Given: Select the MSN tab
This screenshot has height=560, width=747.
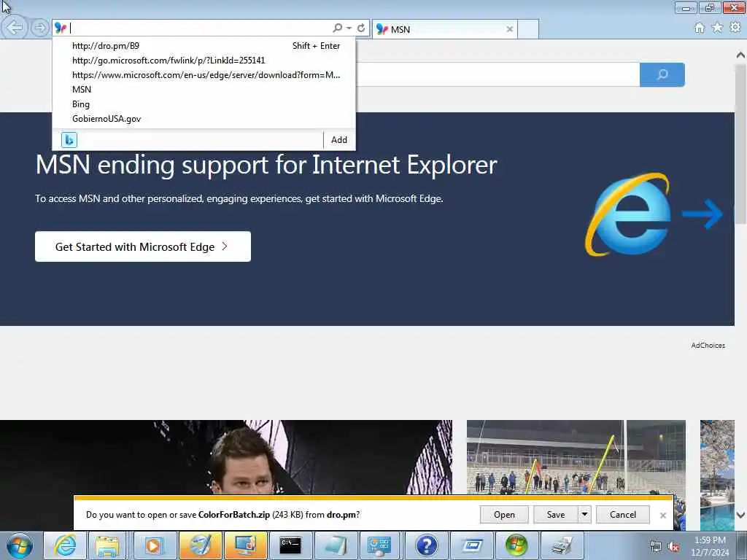Looking at the screenshot, I should [x=444, y=29].
